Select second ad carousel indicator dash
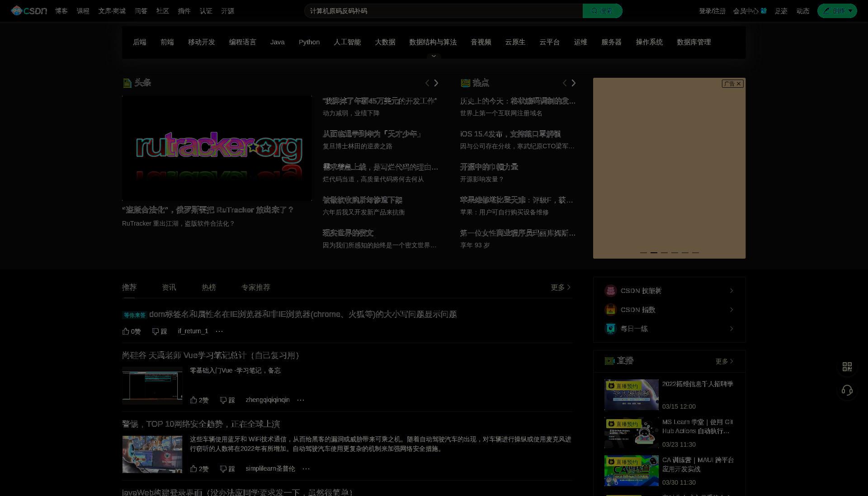Image resolution: width=868 pixels, height=496 pixels. [654, 252]
